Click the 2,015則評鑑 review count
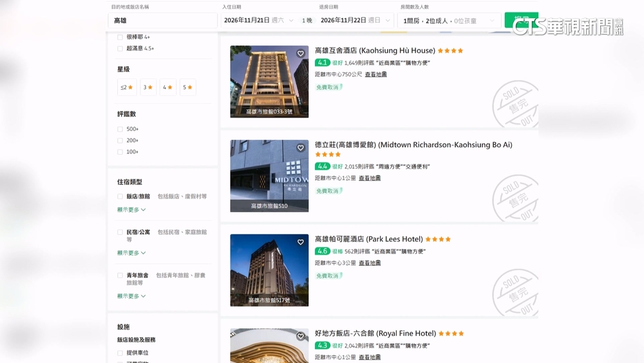 (x=359, y=166)
